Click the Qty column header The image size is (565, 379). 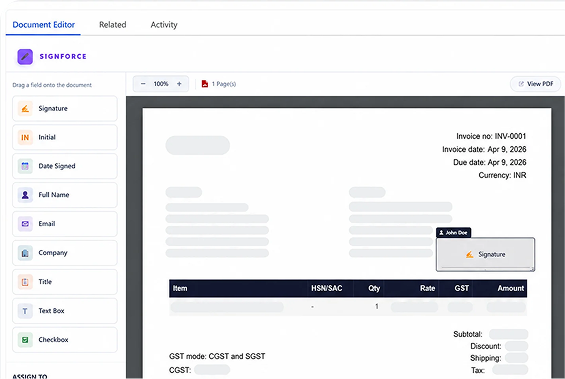(374, 288)
